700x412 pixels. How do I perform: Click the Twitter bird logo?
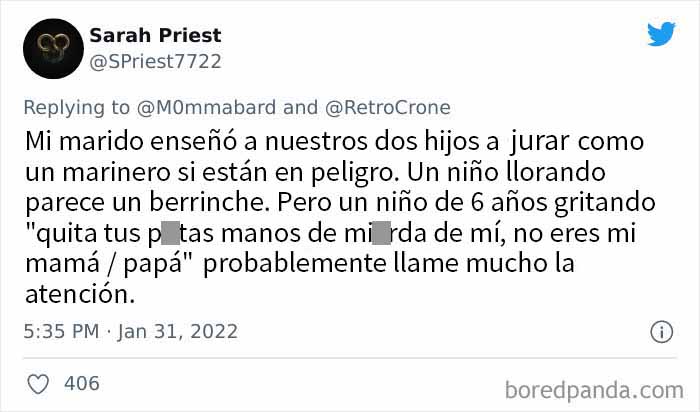[x=660, y=35]
